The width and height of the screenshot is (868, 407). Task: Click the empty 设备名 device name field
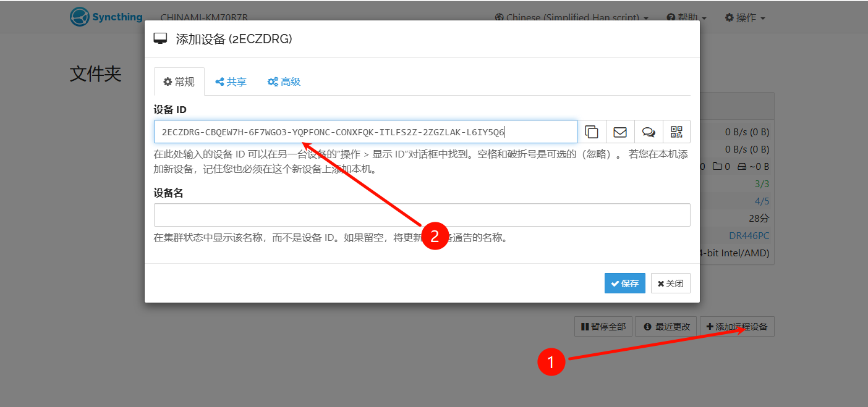[x=422, y=215]
